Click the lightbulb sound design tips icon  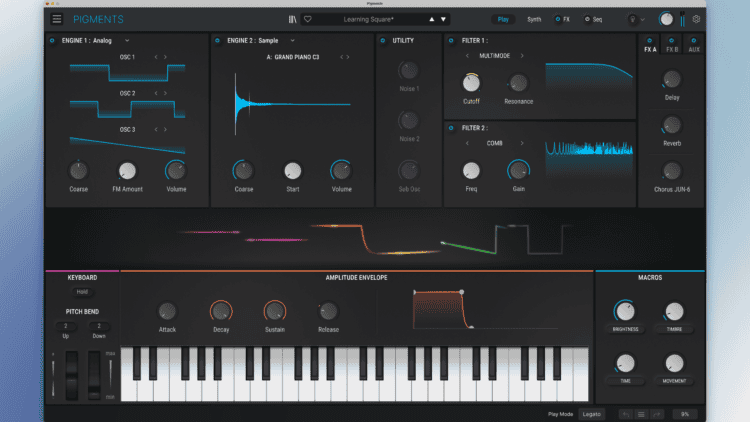632,19
